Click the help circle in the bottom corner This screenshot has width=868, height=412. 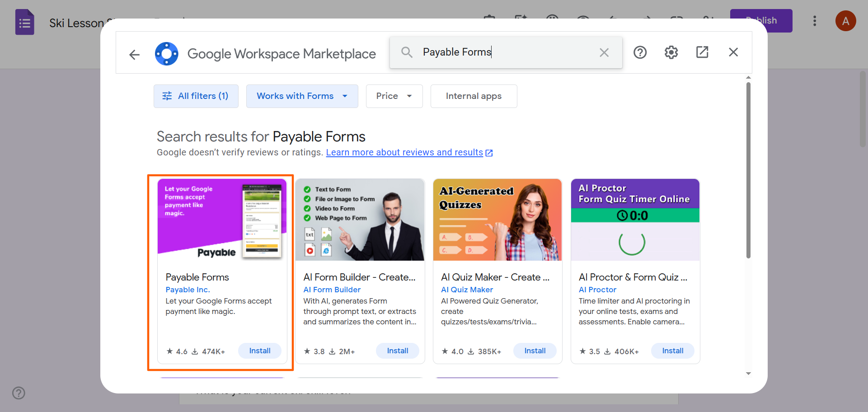19,393
